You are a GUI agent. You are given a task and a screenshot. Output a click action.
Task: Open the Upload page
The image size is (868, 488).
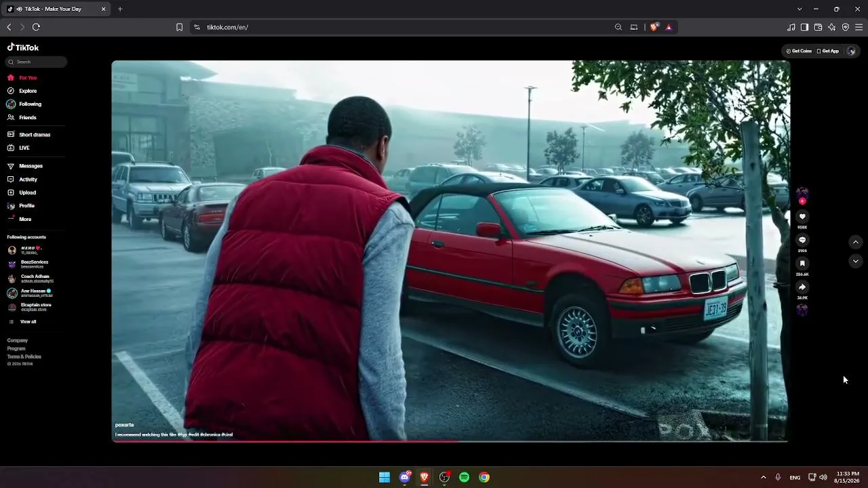(22, 192)
